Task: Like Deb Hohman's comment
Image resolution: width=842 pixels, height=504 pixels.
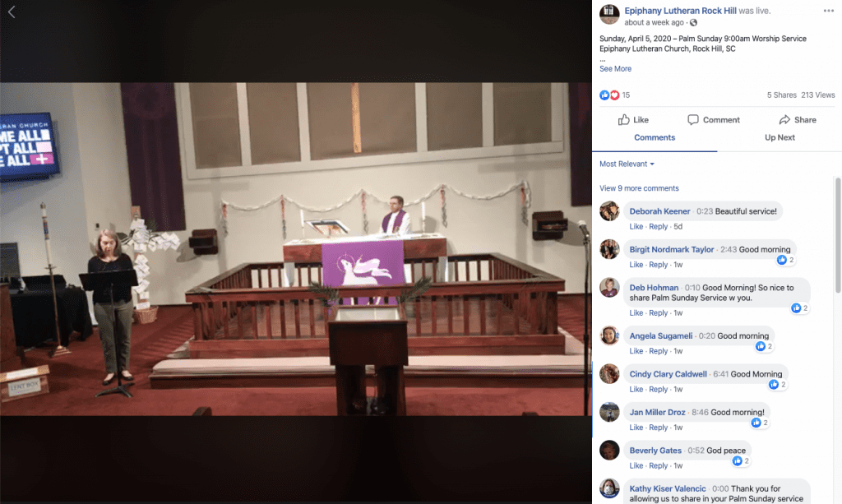Action: [636, 313]
